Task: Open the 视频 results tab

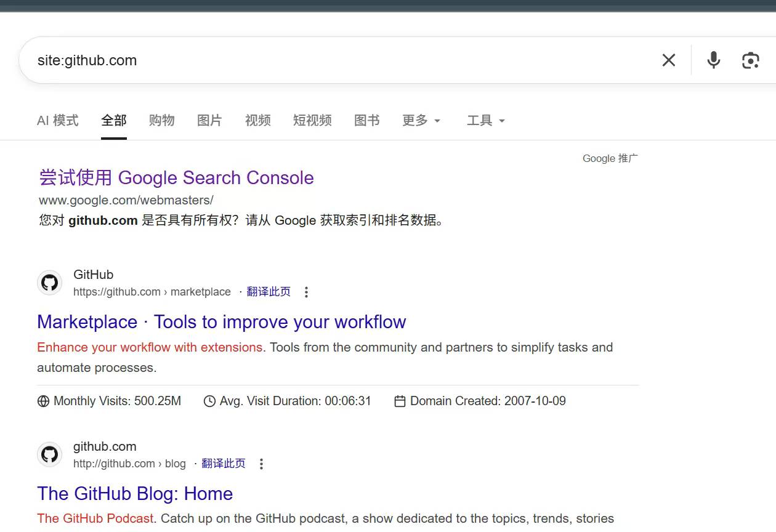Action: 258,120
